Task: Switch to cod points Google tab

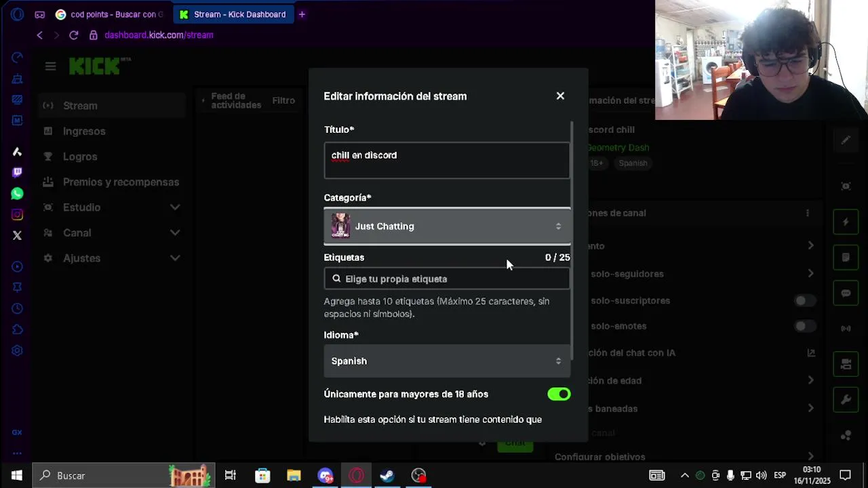Action: click(x=110, y=14)
